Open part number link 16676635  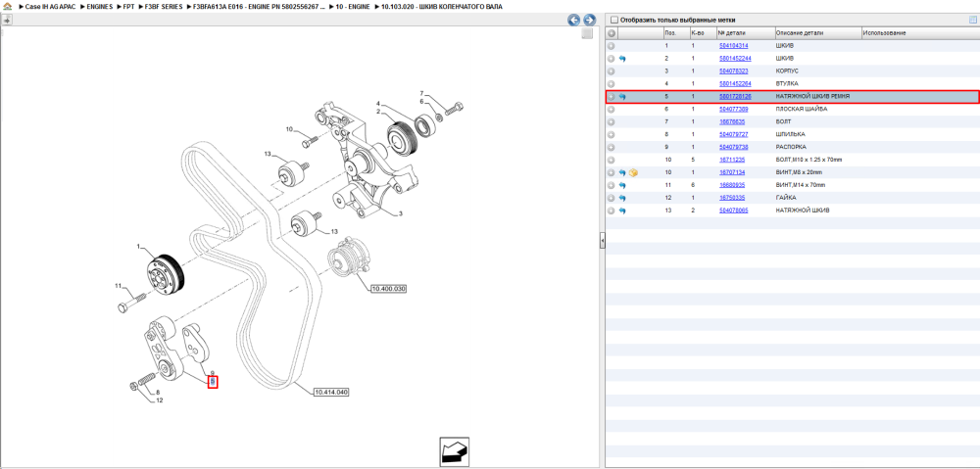click(x=732, y=121)
